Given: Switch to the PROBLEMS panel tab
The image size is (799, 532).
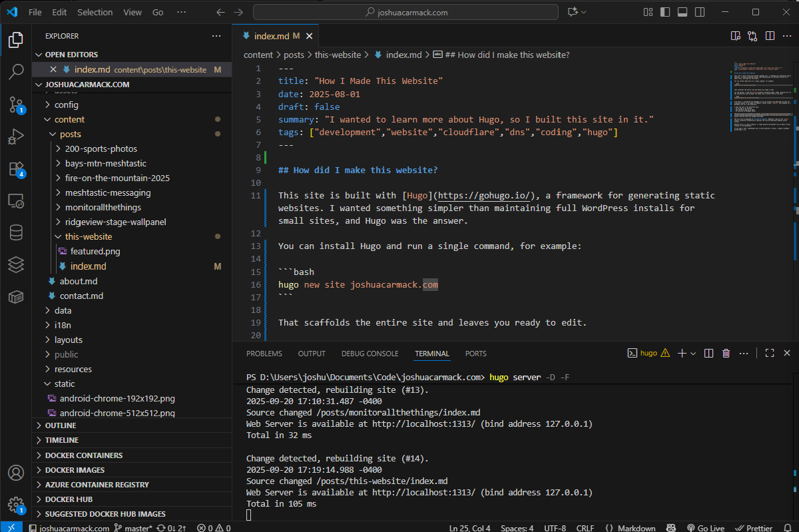Looking at the screenshot, I should pos(264,354).
